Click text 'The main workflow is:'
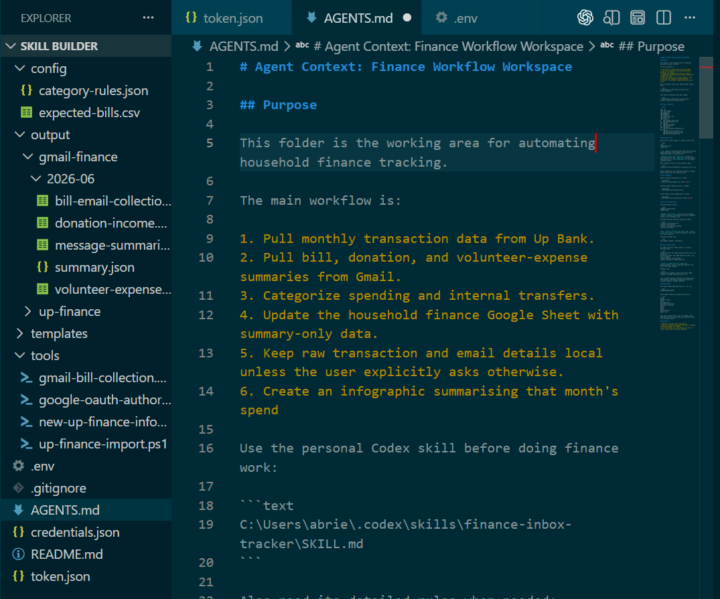 (x=320, y=201)
